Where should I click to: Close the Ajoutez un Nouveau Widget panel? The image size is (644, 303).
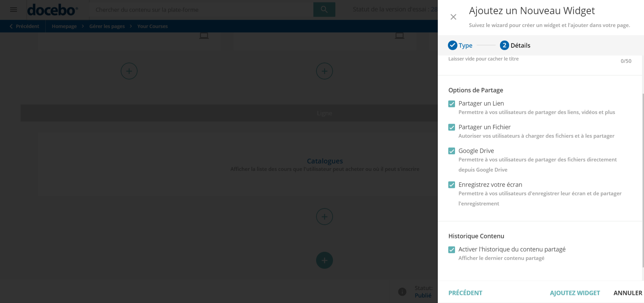pyautogui.click(x=453, y=17)
